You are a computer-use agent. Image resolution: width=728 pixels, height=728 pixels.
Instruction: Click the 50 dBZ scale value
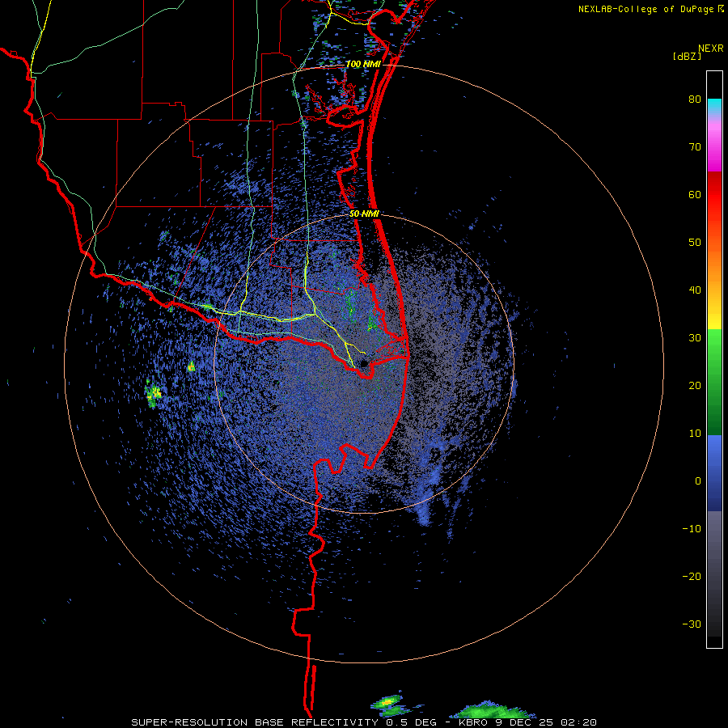(695, 243)
